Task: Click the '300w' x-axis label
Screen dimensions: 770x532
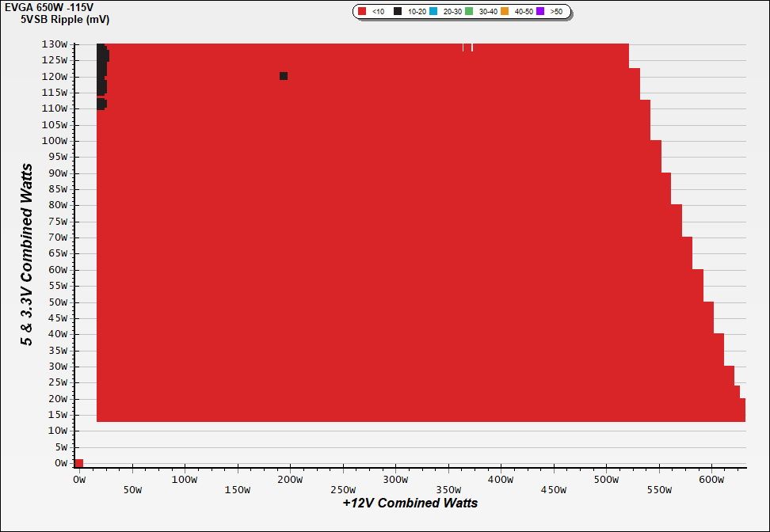Action: coord(395,480)
